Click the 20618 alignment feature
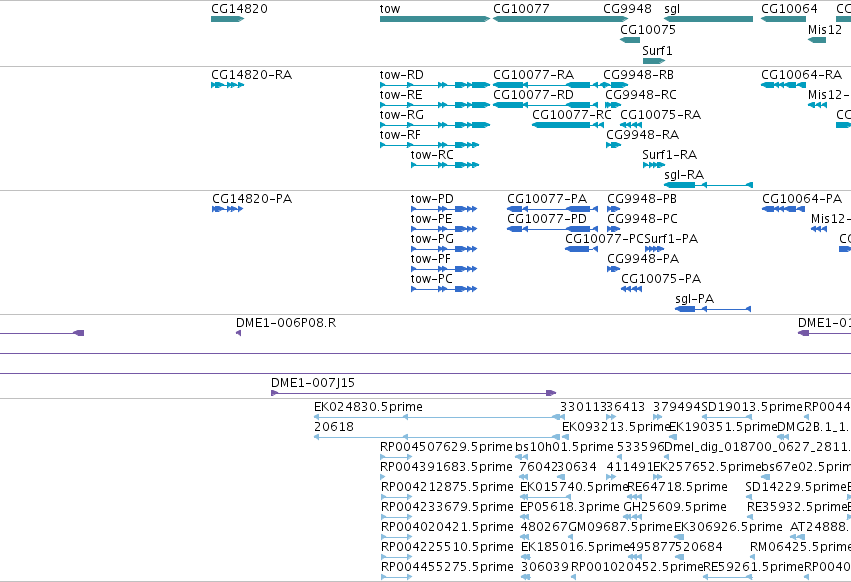 tap(437, 437)
